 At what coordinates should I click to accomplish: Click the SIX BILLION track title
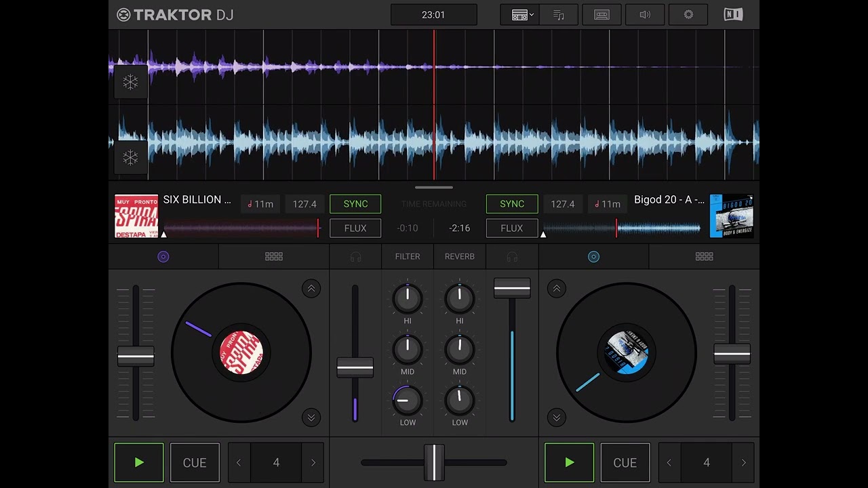pyautogui.click(x=197, y=200)
